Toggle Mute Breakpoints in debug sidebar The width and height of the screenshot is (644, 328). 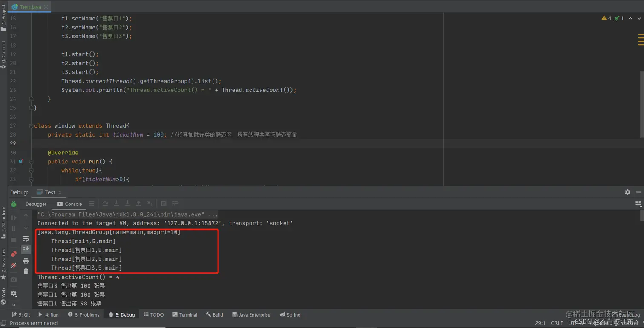14,265
